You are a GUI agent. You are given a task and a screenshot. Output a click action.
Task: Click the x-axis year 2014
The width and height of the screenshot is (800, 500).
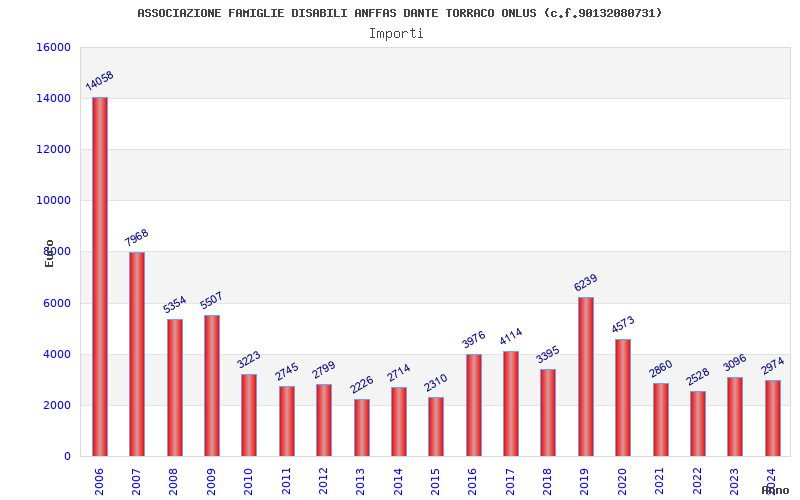(x=398, y=482)
